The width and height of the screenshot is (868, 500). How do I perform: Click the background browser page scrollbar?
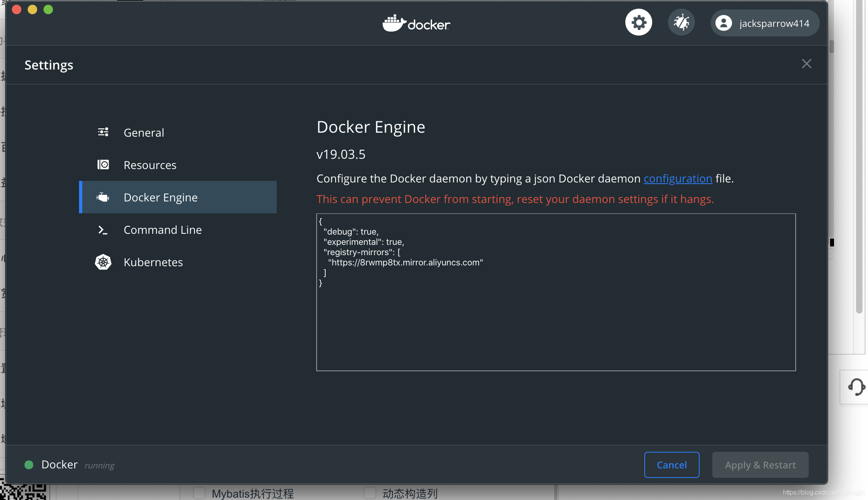(859, 157)
